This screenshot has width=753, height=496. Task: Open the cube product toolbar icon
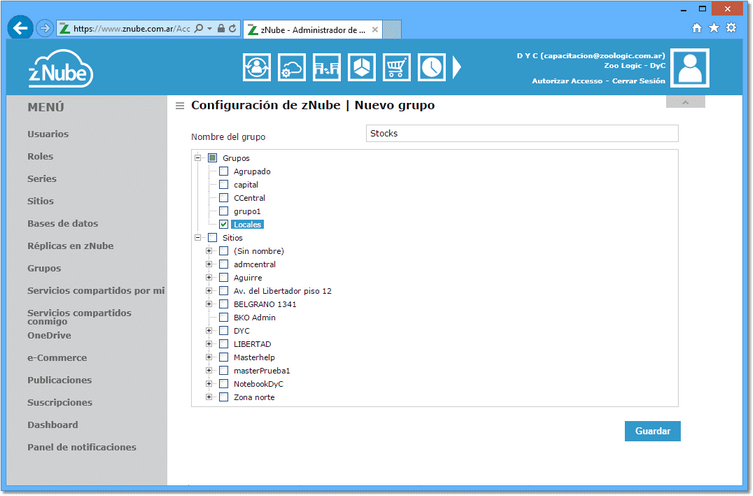(362, 68)
